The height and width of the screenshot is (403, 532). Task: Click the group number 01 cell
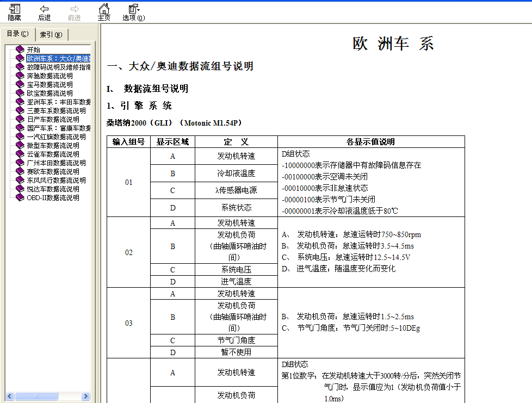pyautogui.click(x=128, y=182)
